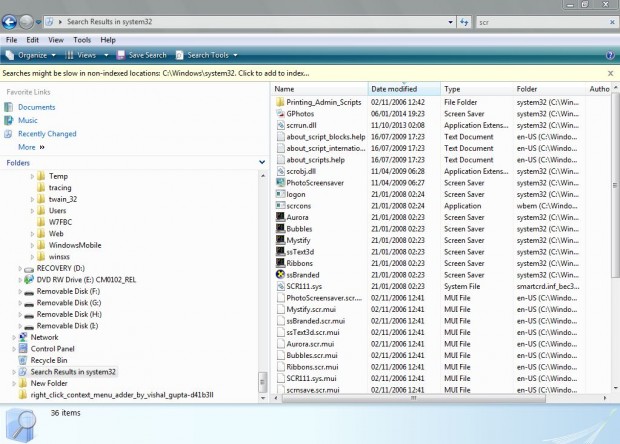The height and width of the screenshot is (444, 620).
Task: Clear the search box with its X
Action: [612, 23]
